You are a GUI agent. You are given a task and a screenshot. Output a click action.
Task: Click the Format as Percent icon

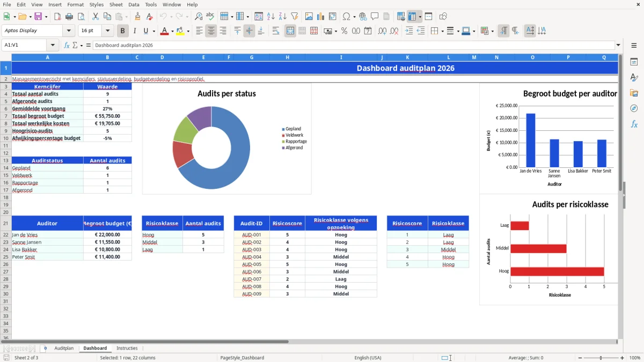[344, 31]
